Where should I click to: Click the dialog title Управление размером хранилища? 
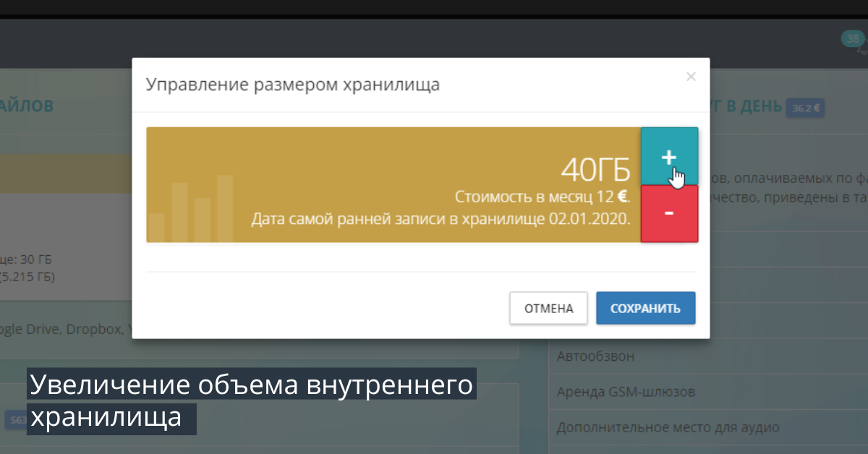coord(293,85)
